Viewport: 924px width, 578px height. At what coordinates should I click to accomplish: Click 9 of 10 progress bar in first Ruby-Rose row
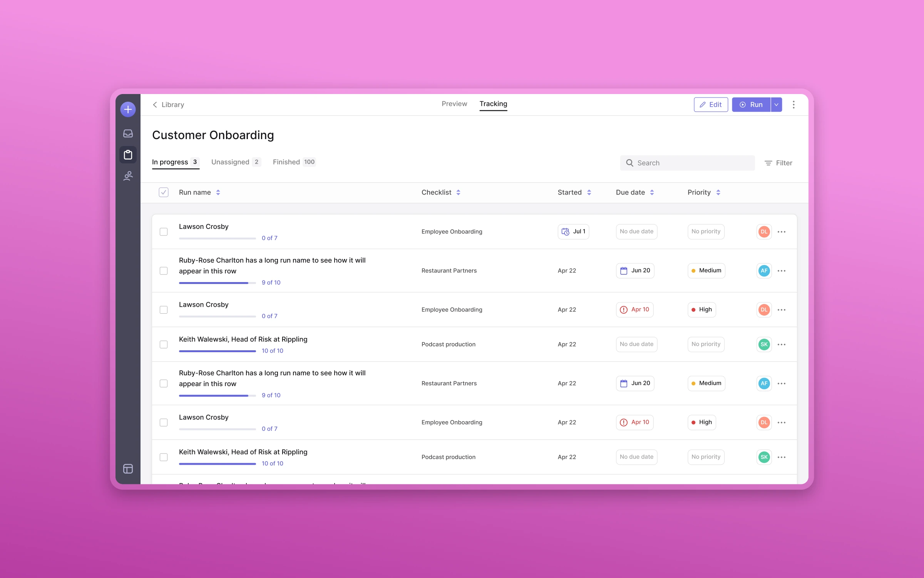[218, 283]
